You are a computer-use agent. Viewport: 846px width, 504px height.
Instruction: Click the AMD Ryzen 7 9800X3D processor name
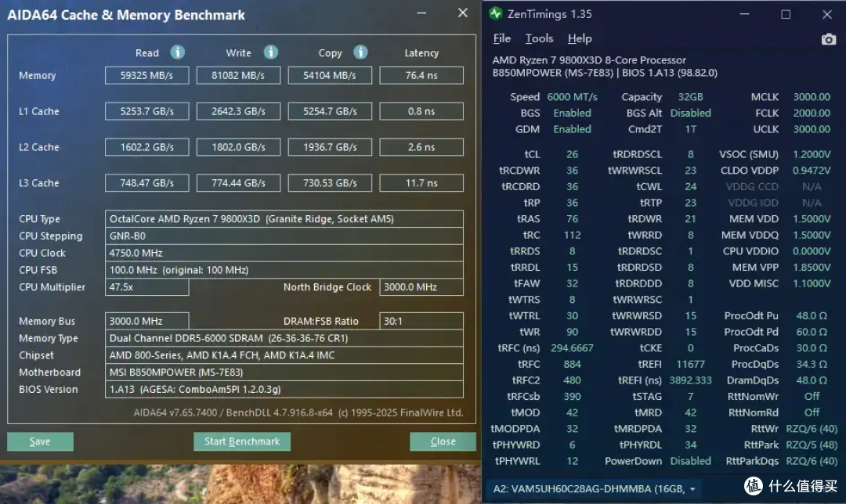[x=589, y=60]
